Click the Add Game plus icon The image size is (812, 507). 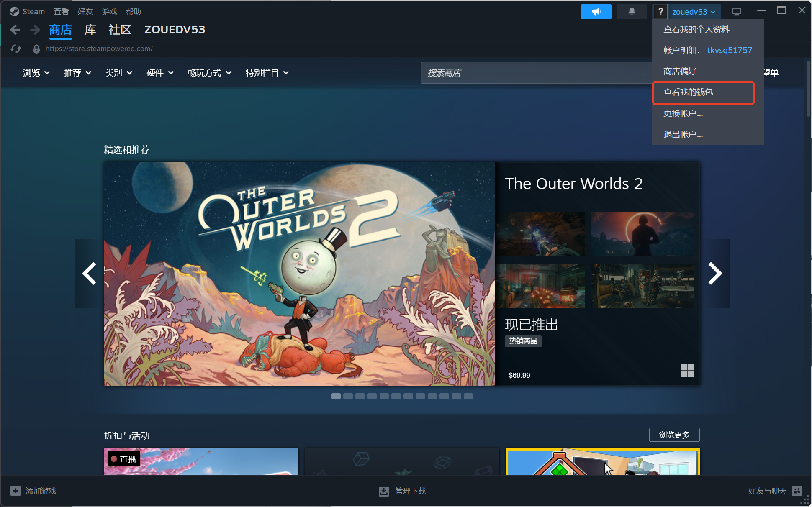coord(15,491)
